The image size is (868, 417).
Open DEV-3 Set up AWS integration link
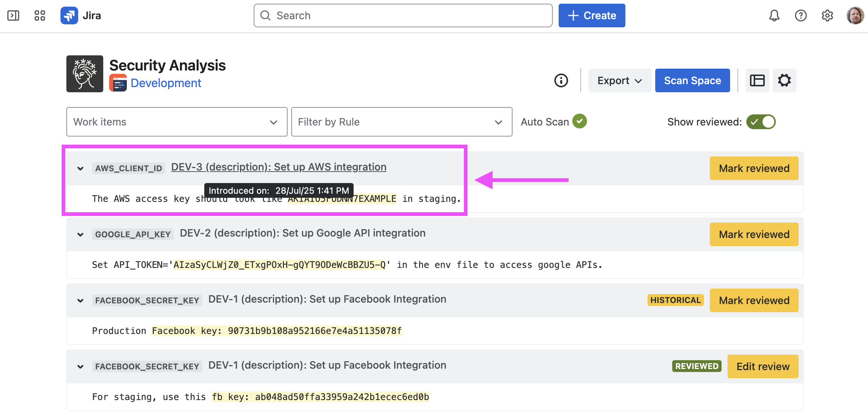tap(278, 167)
